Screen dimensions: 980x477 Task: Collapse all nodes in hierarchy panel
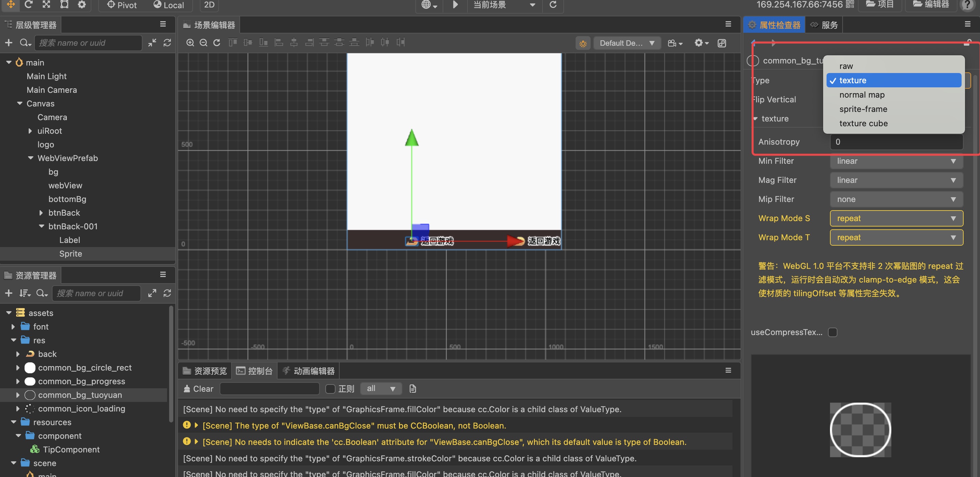152,43
